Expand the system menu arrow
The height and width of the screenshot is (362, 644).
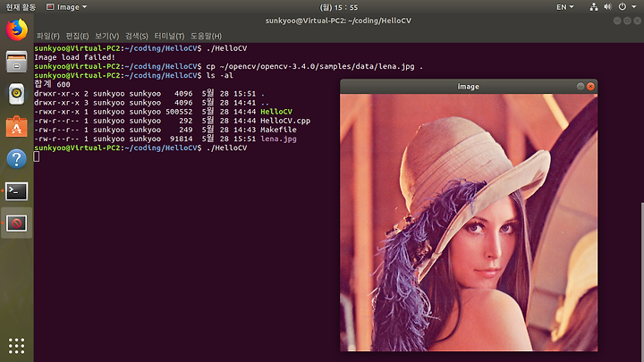click(634, 7)
